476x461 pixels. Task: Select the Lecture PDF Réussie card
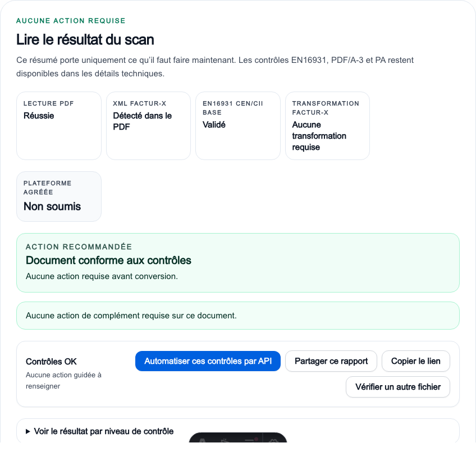[x=59, y=126]
